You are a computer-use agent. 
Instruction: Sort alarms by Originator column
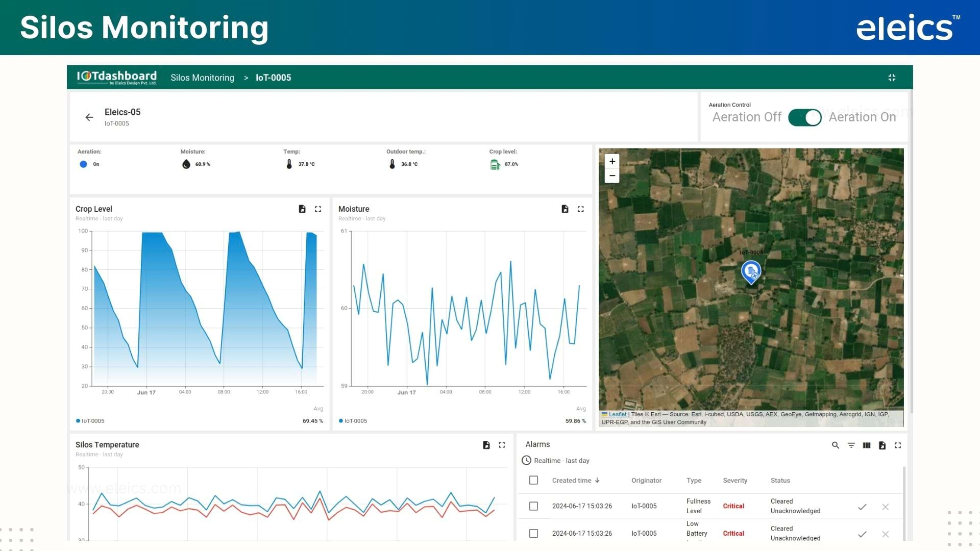[x=646, y=481]
